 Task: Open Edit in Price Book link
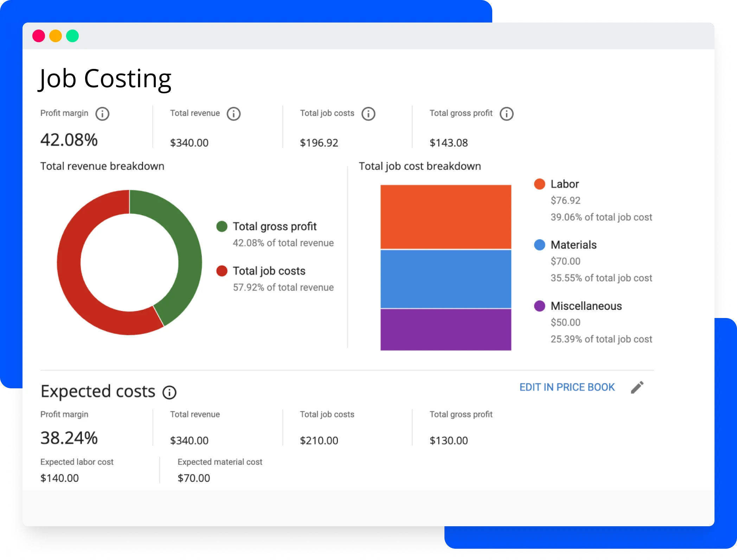[567, 387]
